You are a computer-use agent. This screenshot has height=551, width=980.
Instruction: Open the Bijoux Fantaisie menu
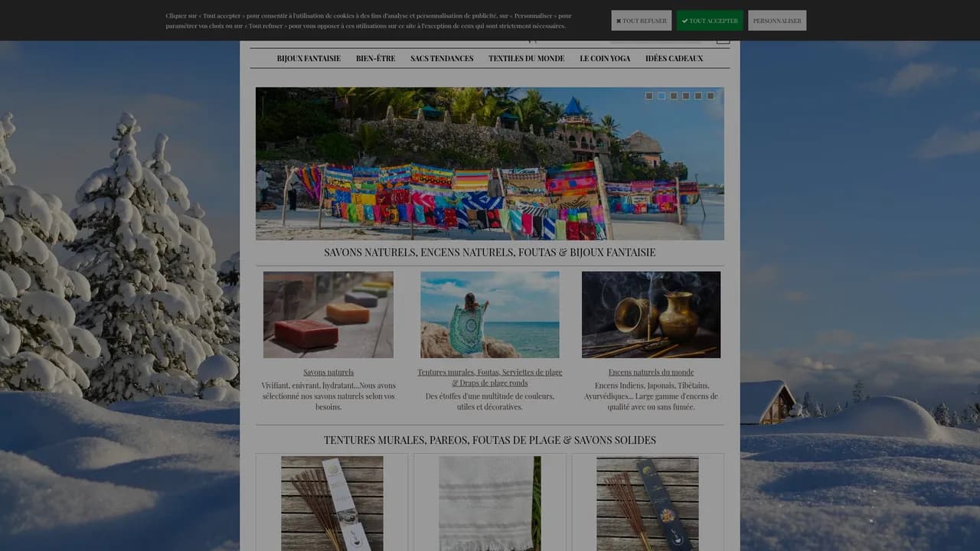pyautogui.click(x=309, y=58)
